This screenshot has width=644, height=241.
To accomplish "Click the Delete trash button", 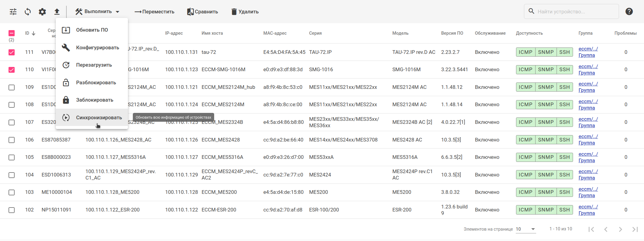I will coord(245,12).
